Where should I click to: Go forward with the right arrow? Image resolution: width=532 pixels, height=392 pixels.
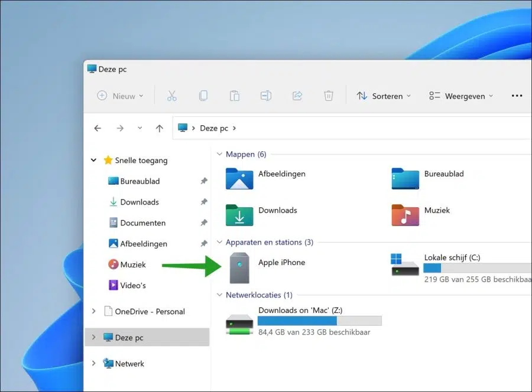pyautogui.click(x=120, y=128)
